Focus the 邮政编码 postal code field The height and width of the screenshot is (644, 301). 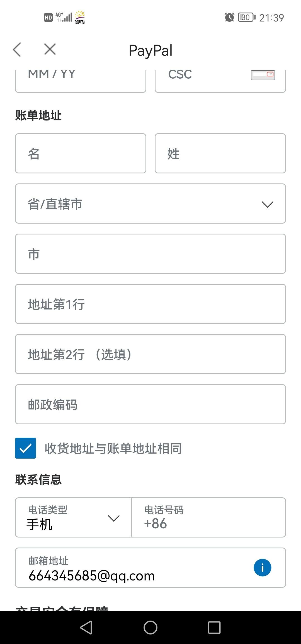pyautogui.click(x=151, y=404)
